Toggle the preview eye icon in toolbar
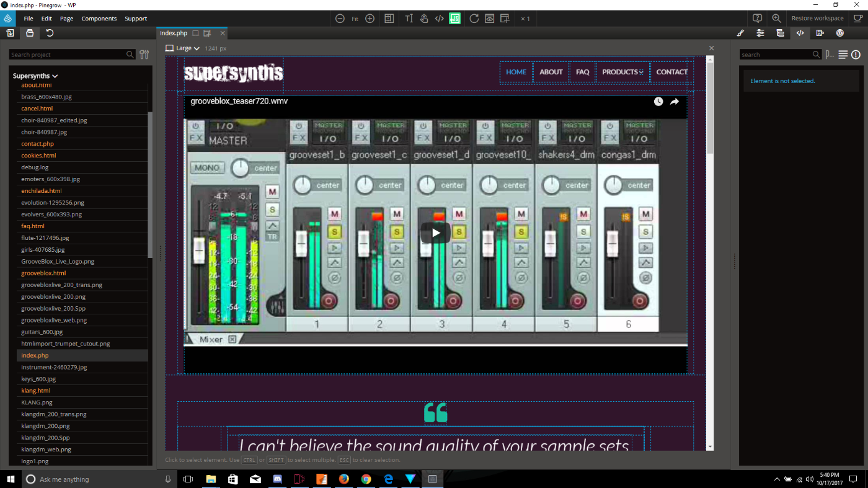Image resolution: width=868 pixels, height=488 pixels. [489, 19]
